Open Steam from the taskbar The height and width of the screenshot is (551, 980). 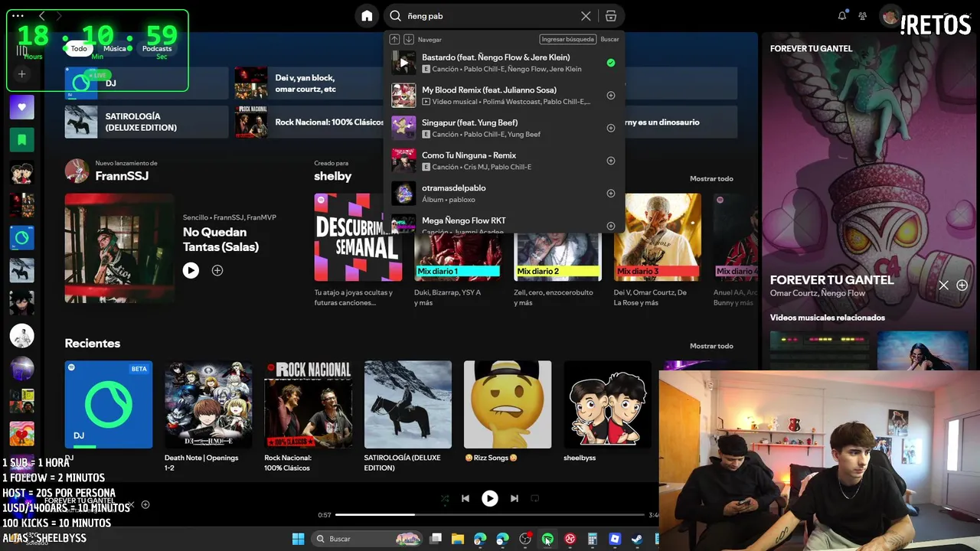tap(637, 539)
